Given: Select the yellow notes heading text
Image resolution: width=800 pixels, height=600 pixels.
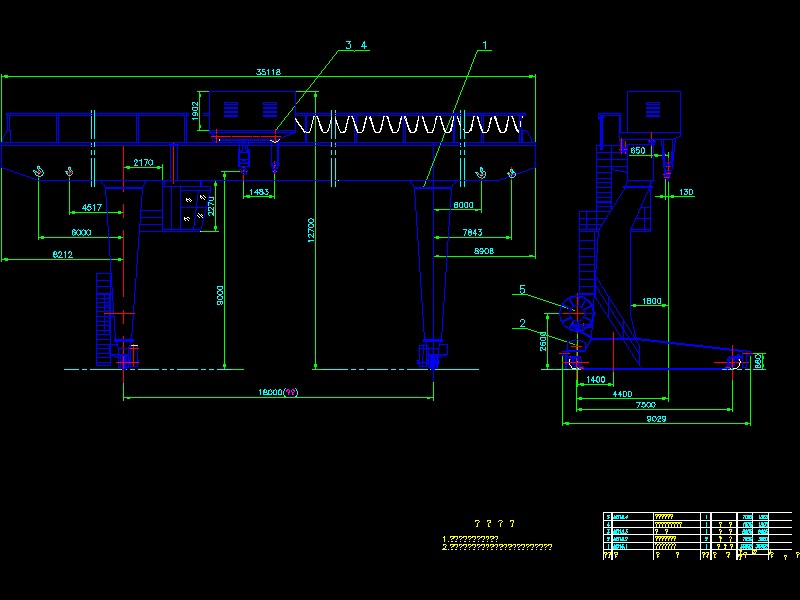Looking at the screenshot, I should coord(494,523).
